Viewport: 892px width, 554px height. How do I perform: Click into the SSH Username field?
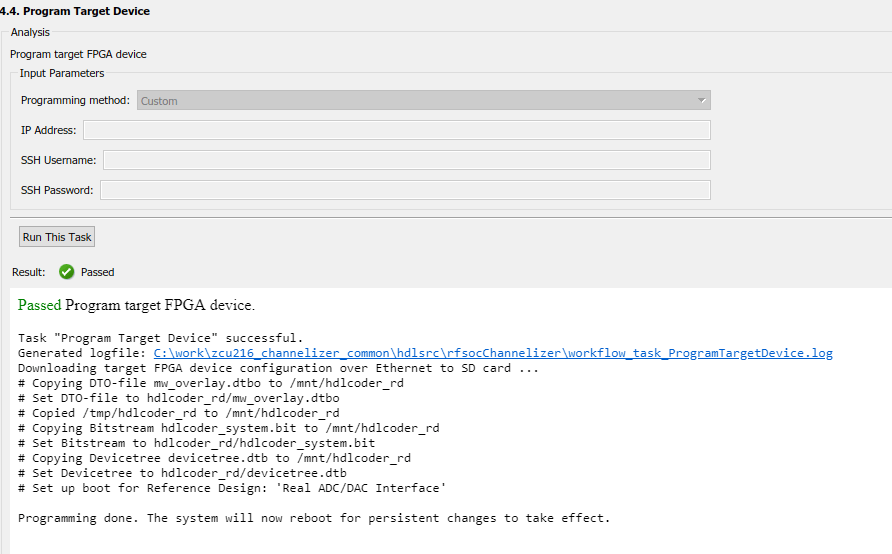pyautogui.click(x=406, y=160)
